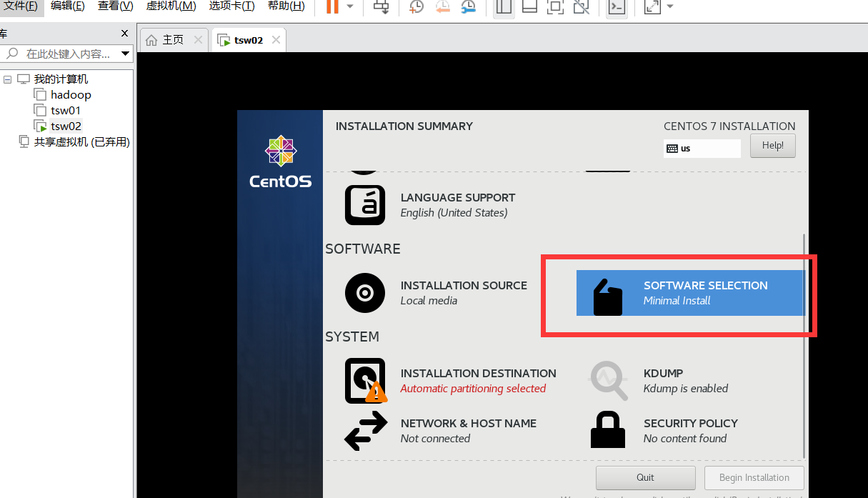Viewport: 868px width, 498px height.
Task: Select the tsw02 tab
Action: (248, 40)
